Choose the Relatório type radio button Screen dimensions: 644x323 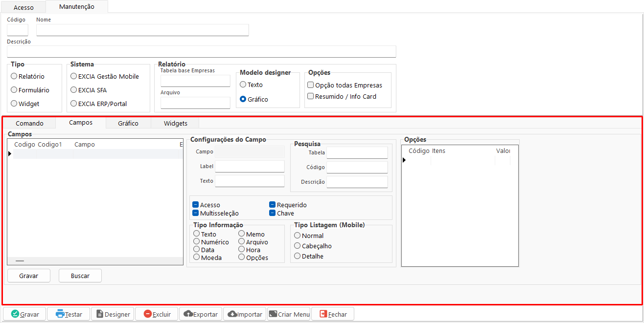tap(14, 76)
